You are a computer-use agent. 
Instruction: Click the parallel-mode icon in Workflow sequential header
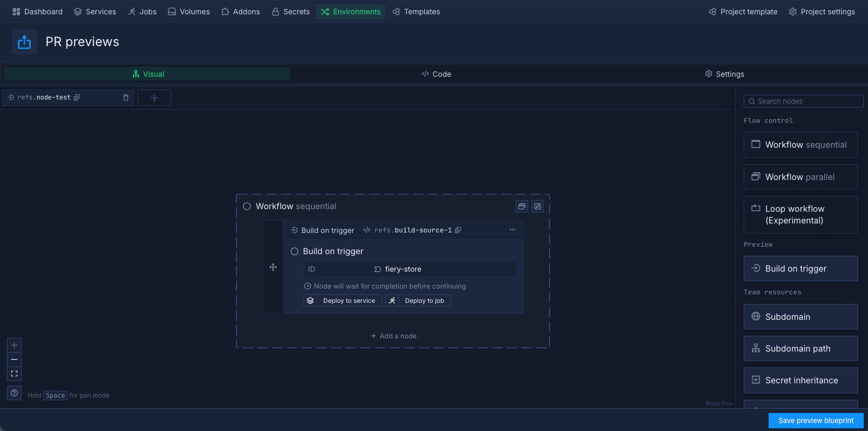coord(522,206)
